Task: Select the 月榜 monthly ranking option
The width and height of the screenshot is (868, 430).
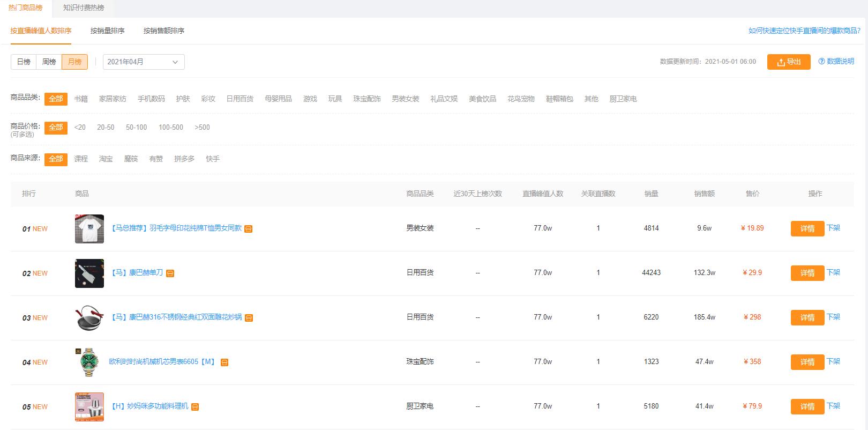Action: (74, 62)
